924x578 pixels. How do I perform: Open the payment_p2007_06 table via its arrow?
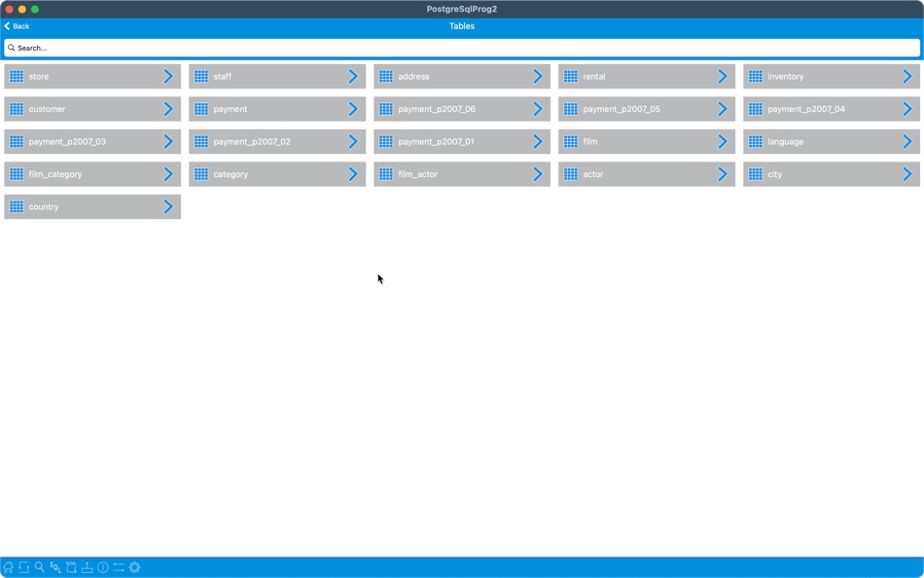pos(537,109)
